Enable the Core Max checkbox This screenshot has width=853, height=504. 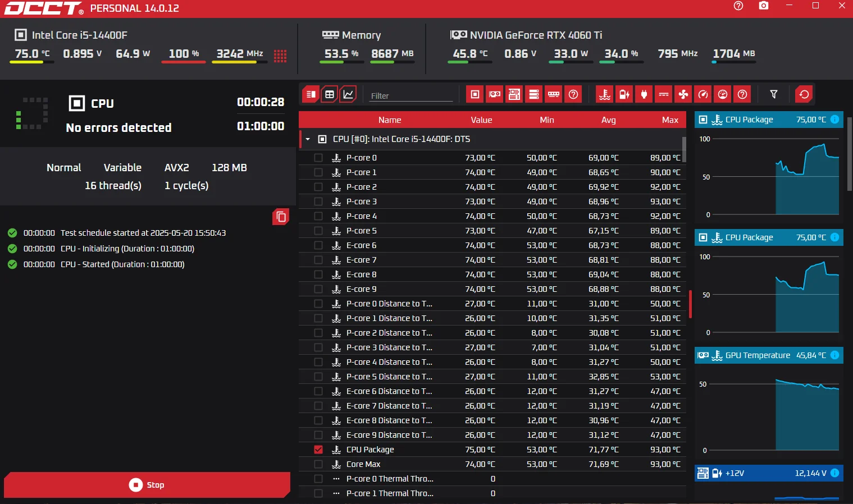point(318,464)
